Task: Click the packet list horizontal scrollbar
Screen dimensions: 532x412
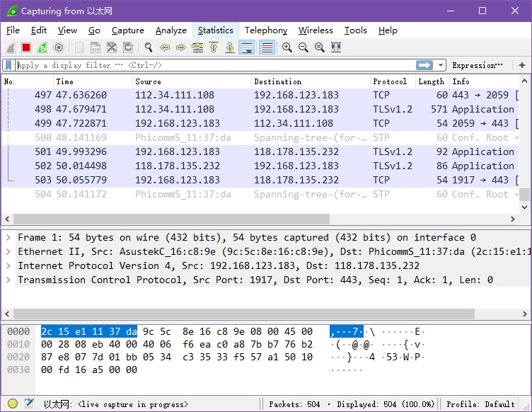Action: point(171,219)
